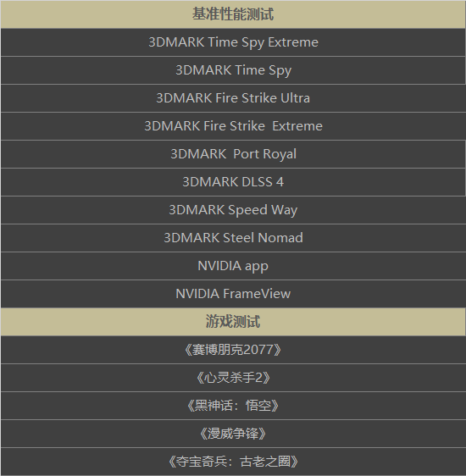The height and width of the screenshot is (476, 466).
Task: Choose the 3DMARK Fire Strike Extreme row
Action: [x=233, y=126]
